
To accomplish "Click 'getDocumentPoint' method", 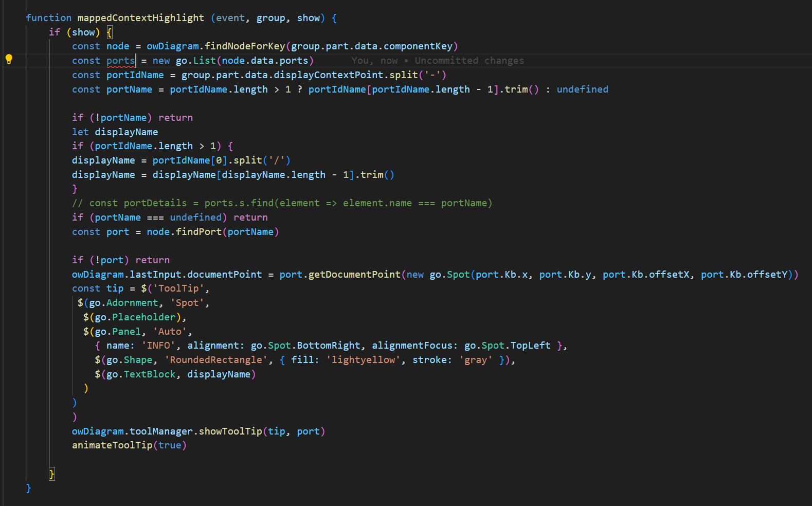I will pos(354,275).
